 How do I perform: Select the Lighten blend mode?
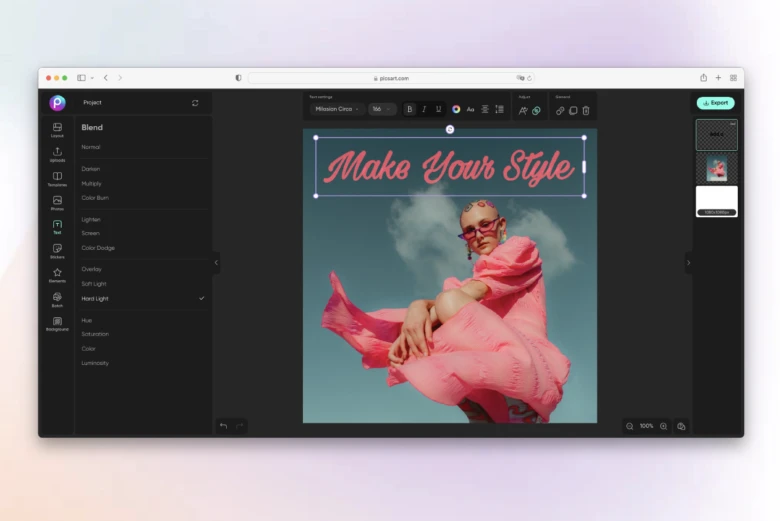point(91,219)
